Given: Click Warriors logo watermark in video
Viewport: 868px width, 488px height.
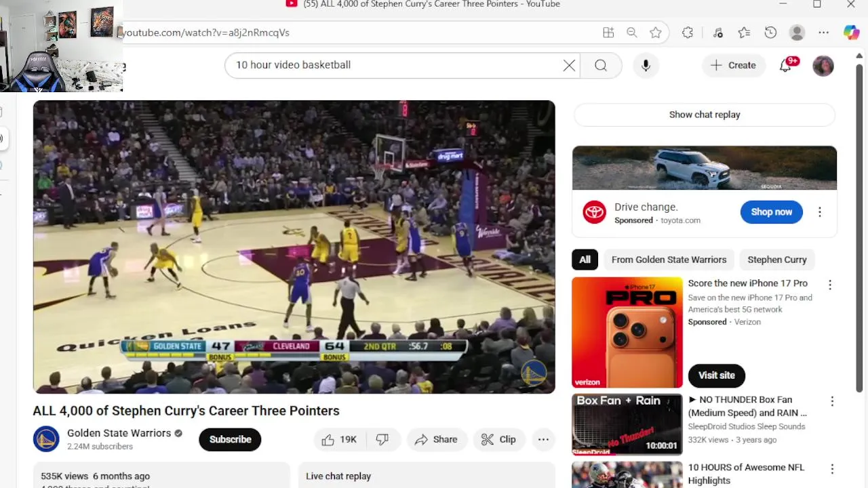Looking at the screenshot, I should pyautogui.click(x=534, y=373).
